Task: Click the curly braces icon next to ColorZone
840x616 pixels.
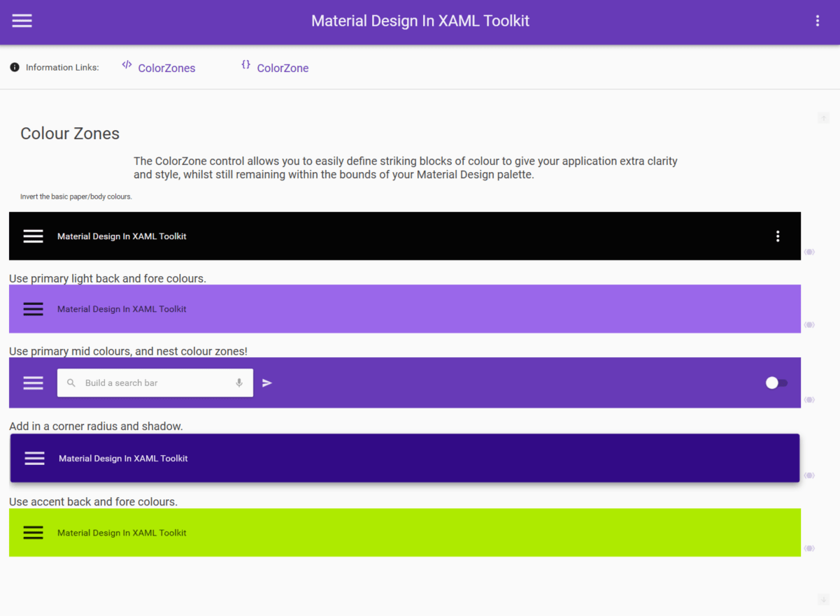Action: pyautogui.click(x=245, y=64)
